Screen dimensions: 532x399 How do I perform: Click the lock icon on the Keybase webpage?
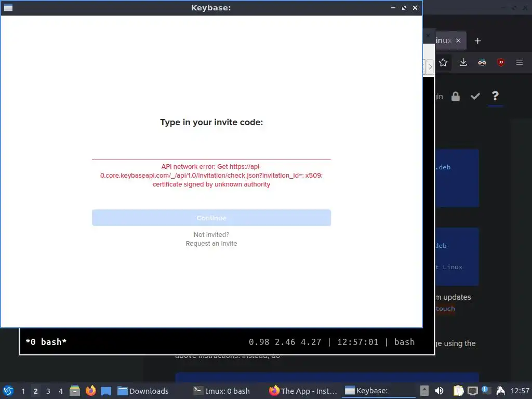coord(456,96)
